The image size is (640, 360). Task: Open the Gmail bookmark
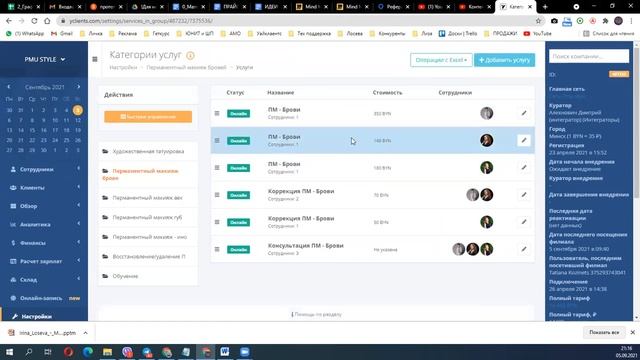tap(62, 33)
